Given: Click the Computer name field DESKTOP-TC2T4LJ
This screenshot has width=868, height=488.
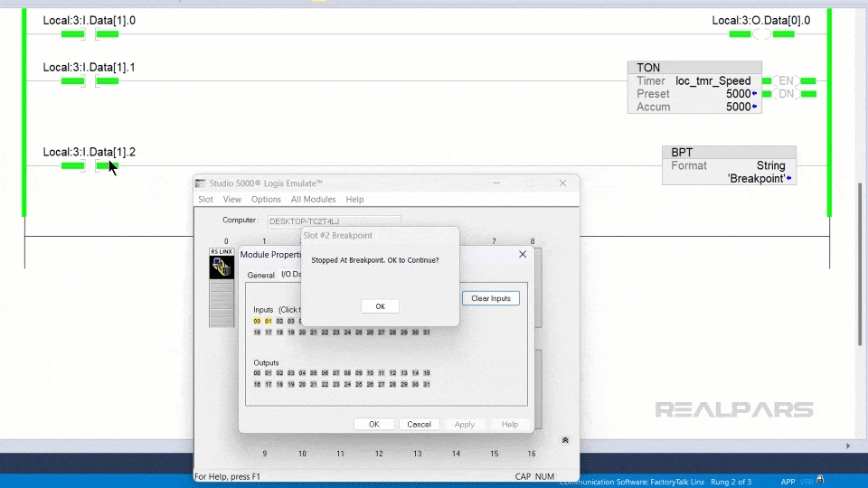Looking at the screenshot, I should 334,221.
